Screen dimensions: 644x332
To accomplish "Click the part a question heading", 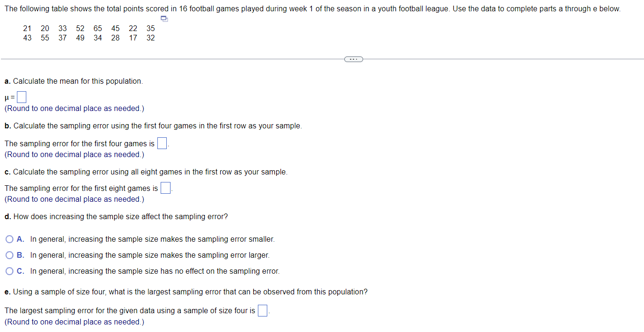I will [73, 81].
